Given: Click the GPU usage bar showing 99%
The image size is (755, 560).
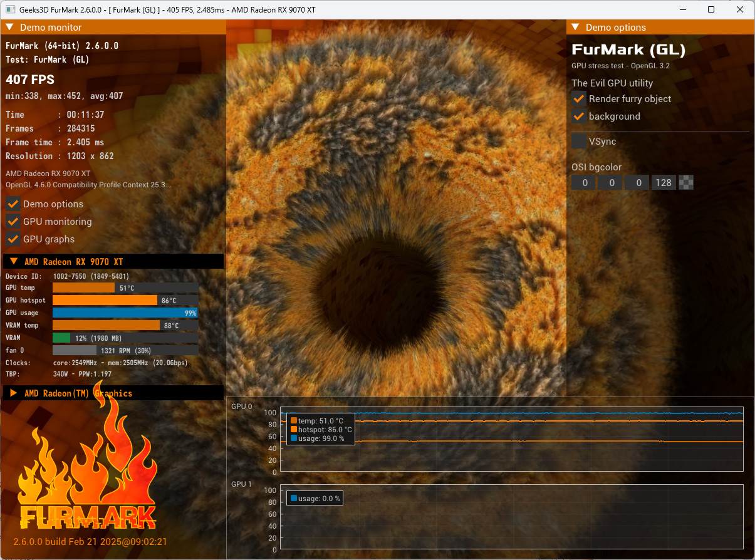Looking at the screenshot, I should tap(125, 313).
